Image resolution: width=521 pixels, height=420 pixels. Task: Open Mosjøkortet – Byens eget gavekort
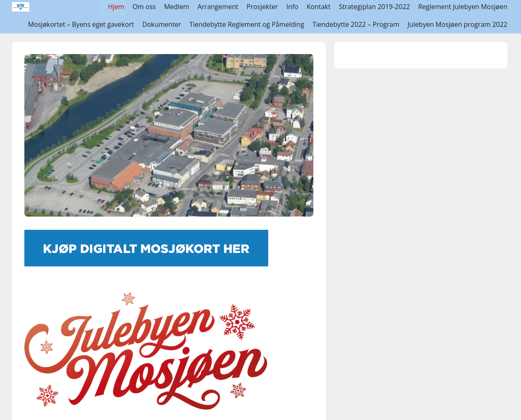(81, 24)
